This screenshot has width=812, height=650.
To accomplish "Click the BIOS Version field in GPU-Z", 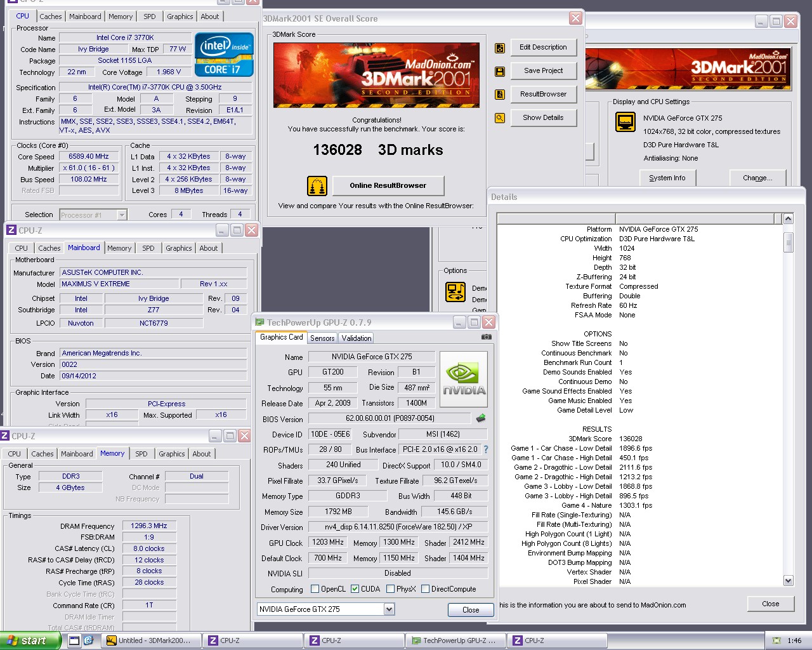I will 390,418.
